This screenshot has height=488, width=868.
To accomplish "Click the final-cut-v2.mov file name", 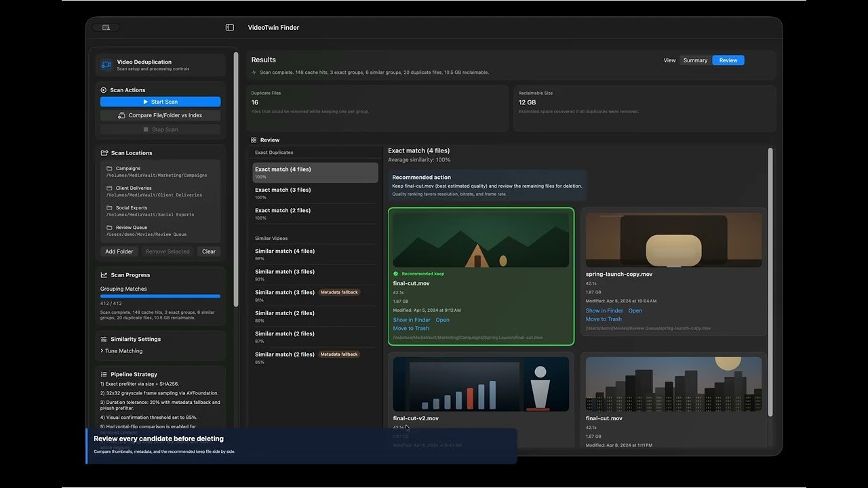I will (x=416, y=418).
